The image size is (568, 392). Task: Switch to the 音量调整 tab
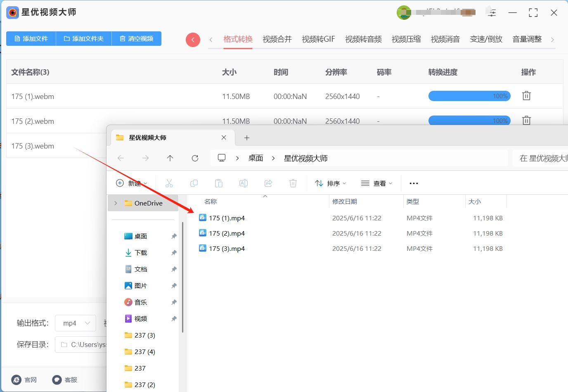(527, 39)
